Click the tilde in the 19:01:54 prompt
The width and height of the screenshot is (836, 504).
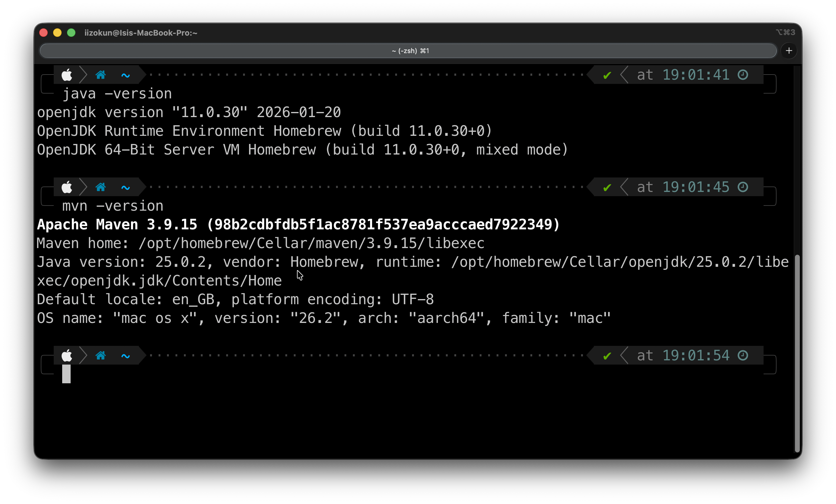tap(126, 356)
